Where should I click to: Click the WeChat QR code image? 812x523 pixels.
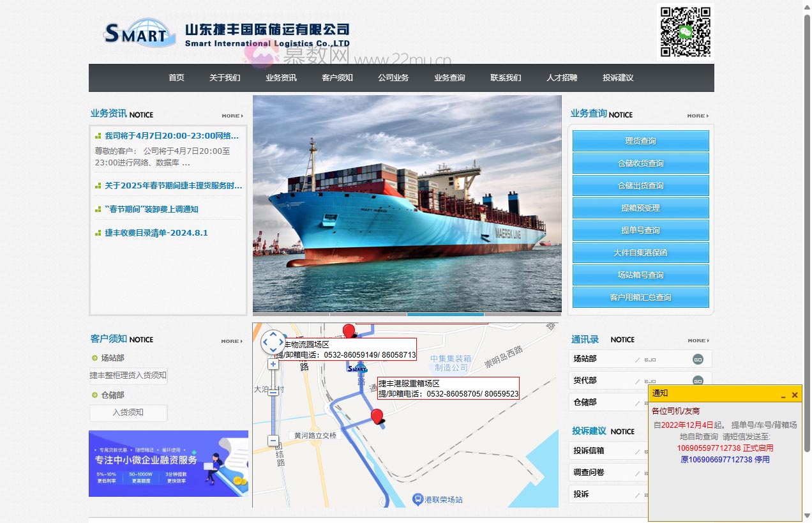click(x=685, y=32)
